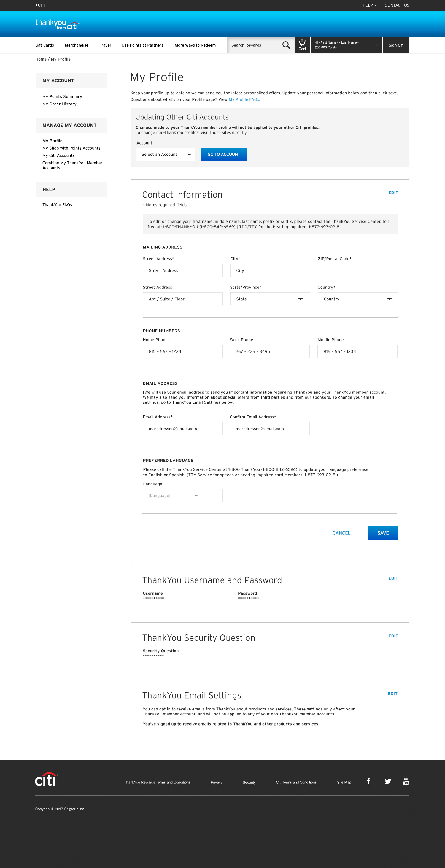Click the Mobile Phone field

[x=357, y=351]
